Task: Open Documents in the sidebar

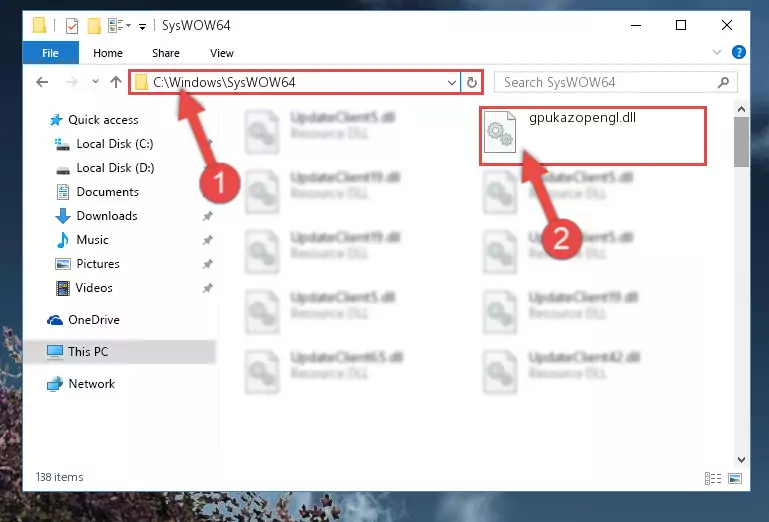Action: click(x=107, y=192)
